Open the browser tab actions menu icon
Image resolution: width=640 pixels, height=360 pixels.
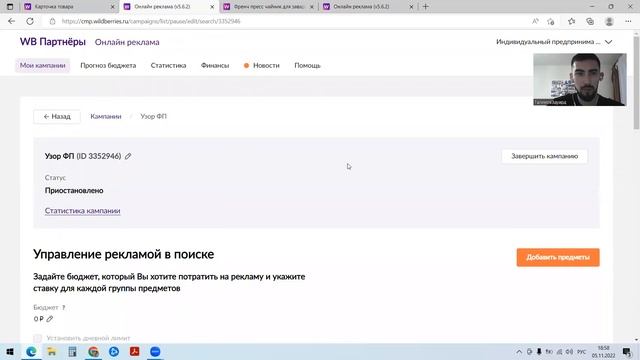coord(10,7)
